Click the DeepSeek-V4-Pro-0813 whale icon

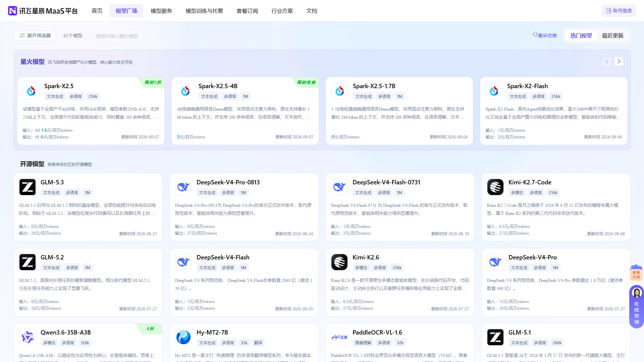[x=183, y=187]
